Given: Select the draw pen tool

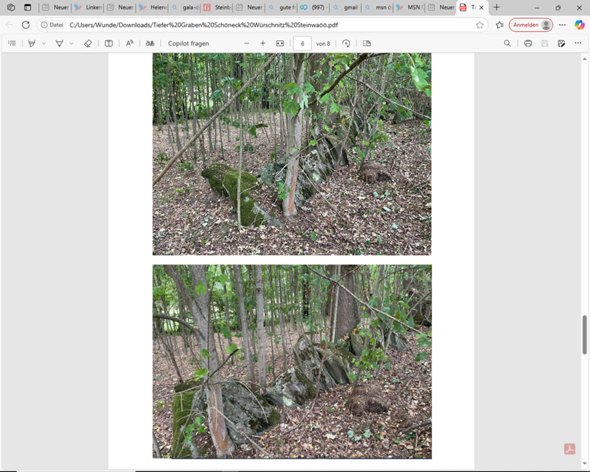Looking at the screenshot, I should pos(59,43).
